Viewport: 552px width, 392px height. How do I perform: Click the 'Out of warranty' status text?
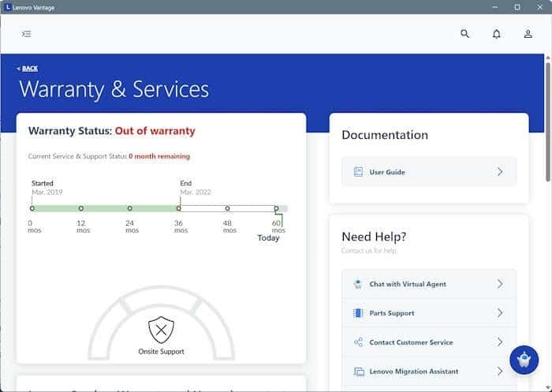(x=155, y=131)
